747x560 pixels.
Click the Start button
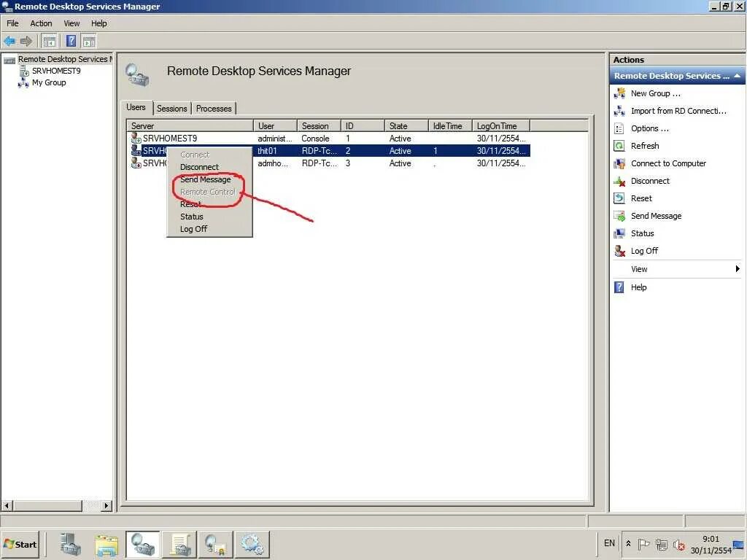(20, 544)
